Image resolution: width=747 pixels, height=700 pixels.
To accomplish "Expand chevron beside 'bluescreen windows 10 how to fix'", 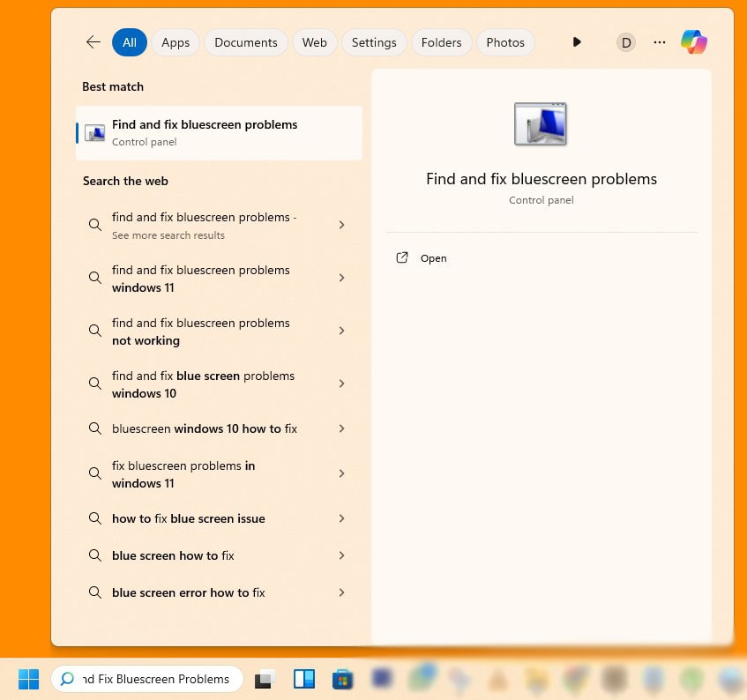I will 341,429.
